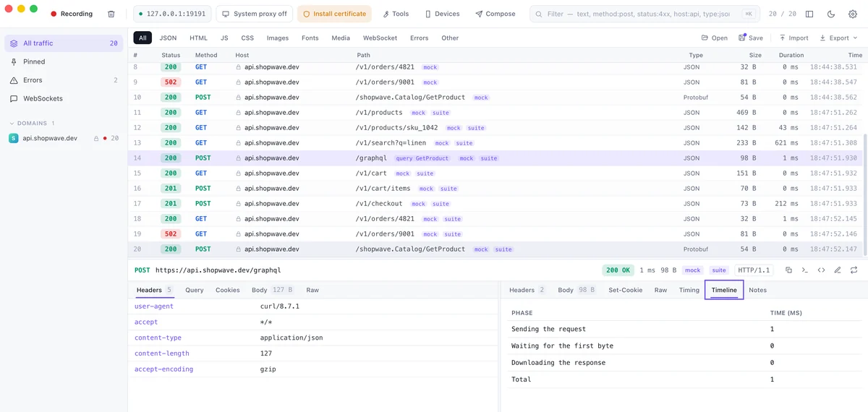Viewport: 868px width, 412px height.
Task: Open response Set-Cookie tab
Action: tap(625, 290)
